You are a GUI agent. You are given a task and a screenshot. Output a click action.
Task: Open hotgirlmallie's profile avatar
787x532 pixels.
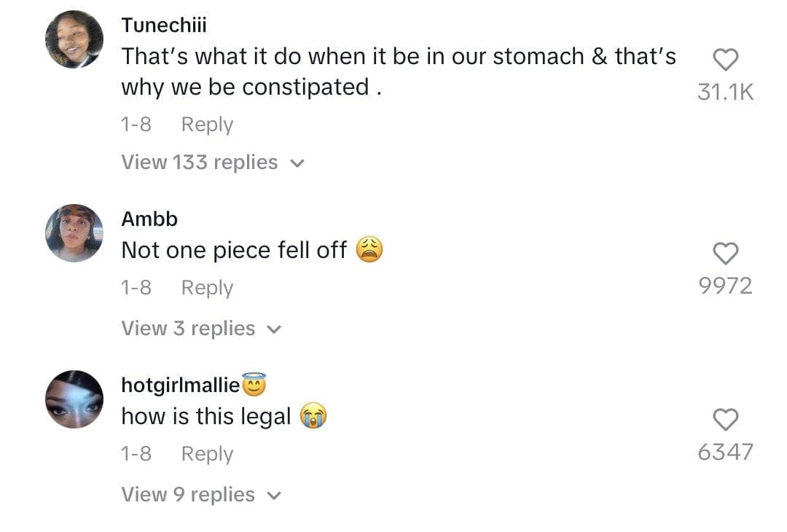coord(74,399)
